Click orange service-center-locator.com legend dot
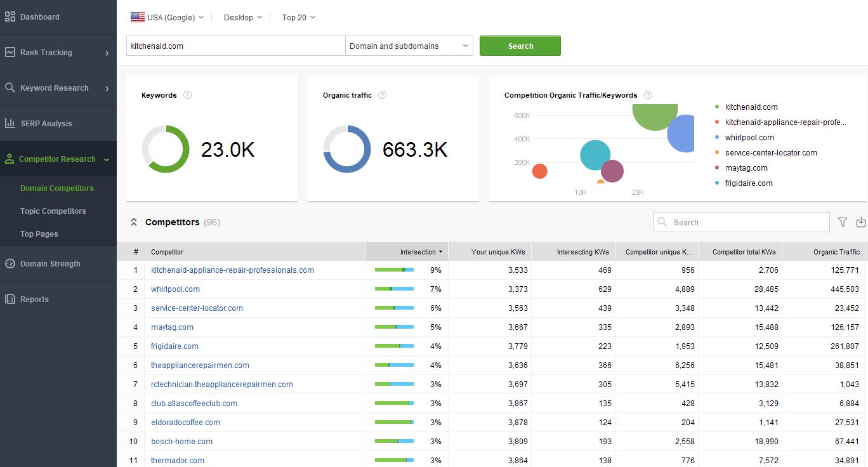 [717, 153]
